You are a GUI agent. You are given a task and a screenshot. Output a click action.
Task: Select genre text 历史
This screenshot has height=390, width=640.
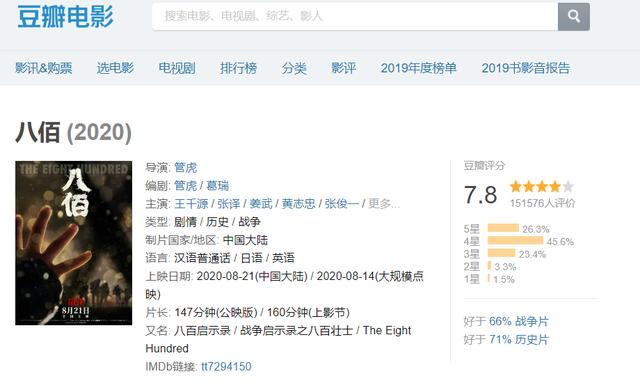pos(217,222)
